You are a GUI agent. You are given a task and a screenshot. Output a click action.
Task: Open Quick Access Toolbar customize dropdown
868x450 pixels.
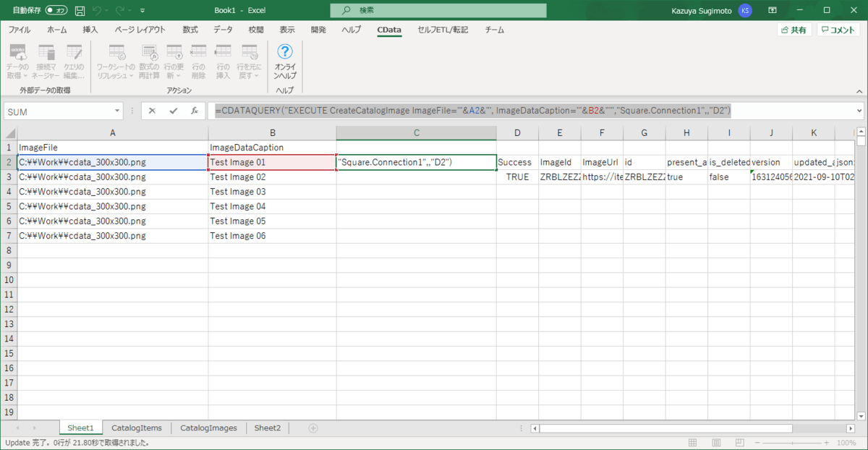[x=142, y=11]
